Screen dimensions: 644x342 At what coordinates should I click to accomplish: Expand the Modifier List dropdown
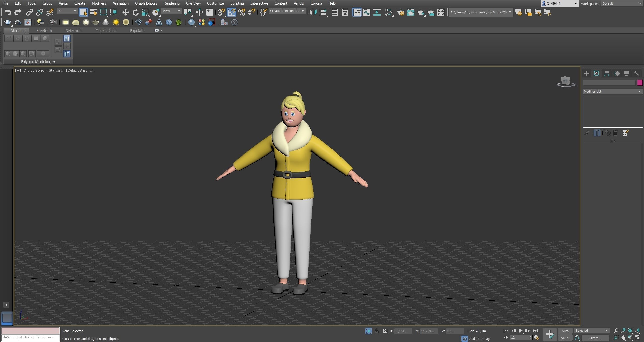point(613,91)
